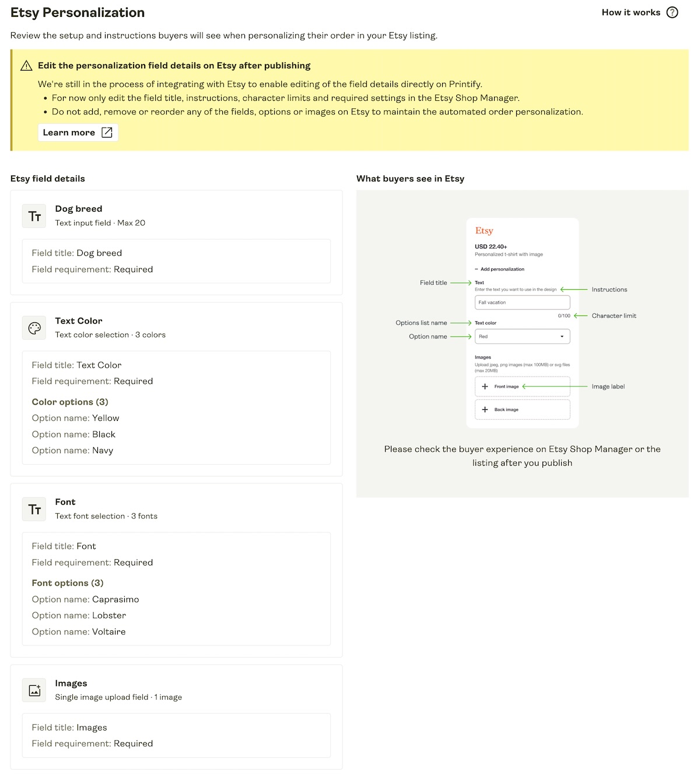Select the Dog breed card heading
This screenshot has height=776, width=700.
coord(79,209)
